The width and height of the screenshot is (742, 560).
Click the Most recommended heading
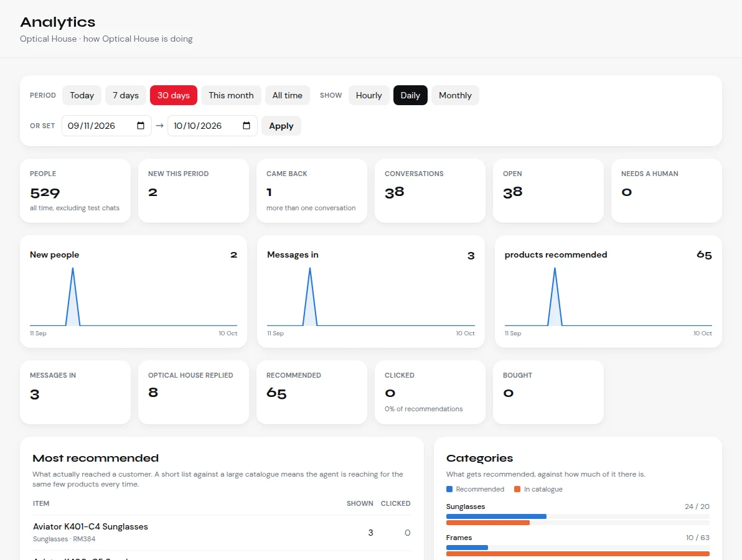[96, 458]
